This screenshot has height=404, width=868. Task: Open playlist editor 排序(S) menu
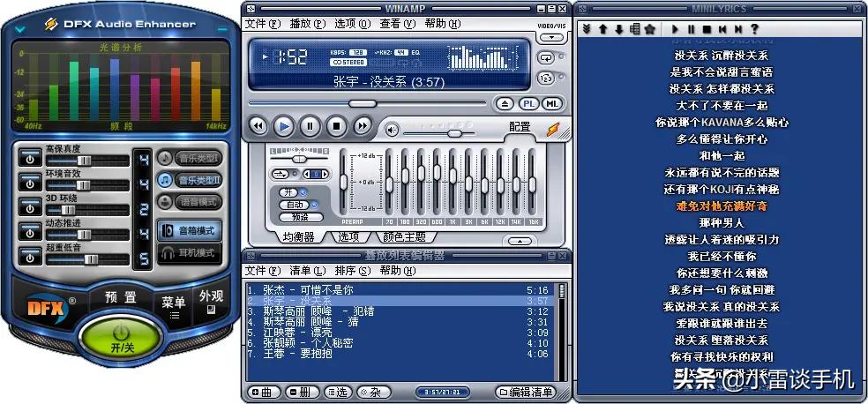point(353,271)
